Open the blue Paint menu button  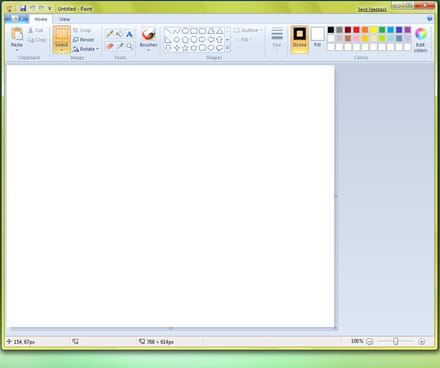pyautogui.click(x=17, y=19)
